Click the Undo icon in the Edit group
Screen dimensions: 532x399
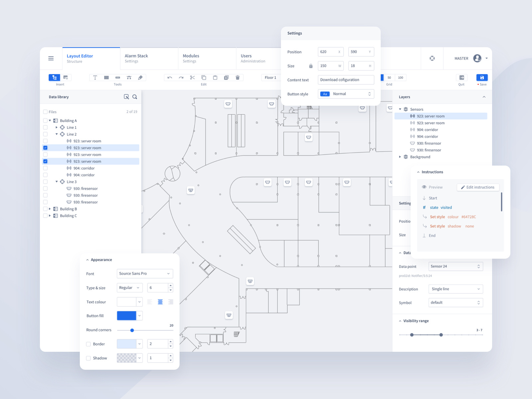[169, 77]
